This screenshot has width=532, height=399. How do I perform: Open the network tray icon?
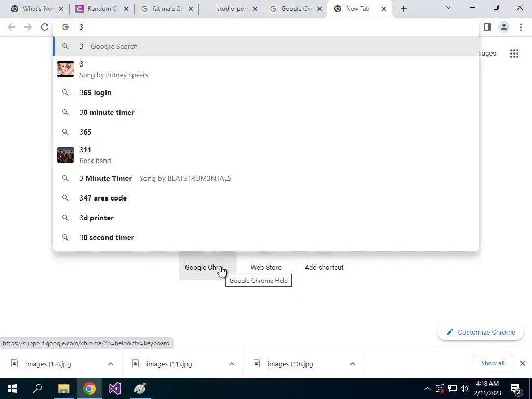point(453,389)
